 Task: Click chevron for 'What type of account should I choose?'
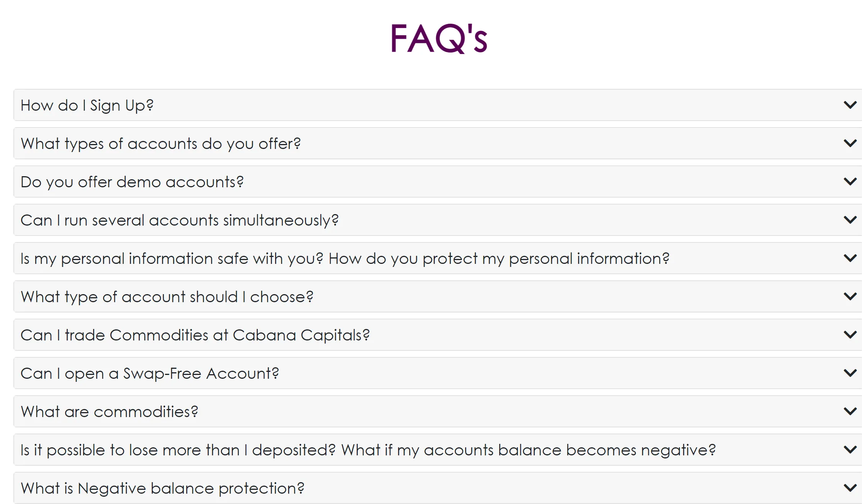[x=850, y=296]
